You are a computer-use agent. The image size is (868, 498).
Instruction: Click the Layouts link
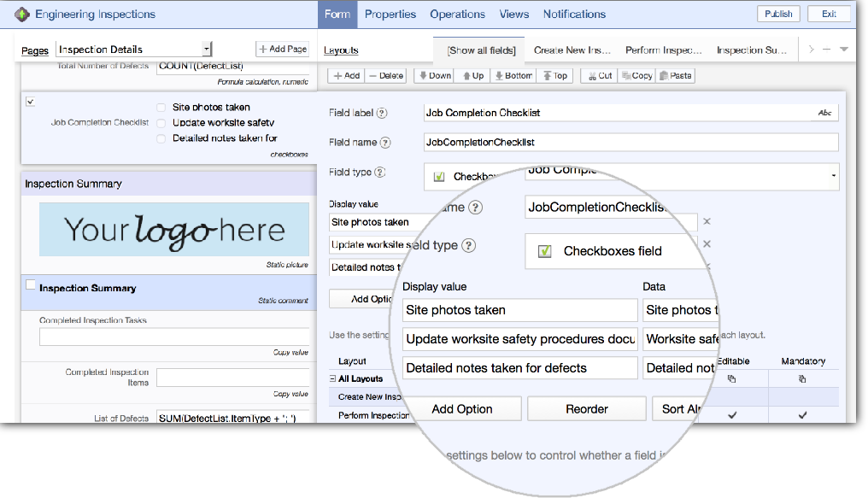tap(341, 50)
